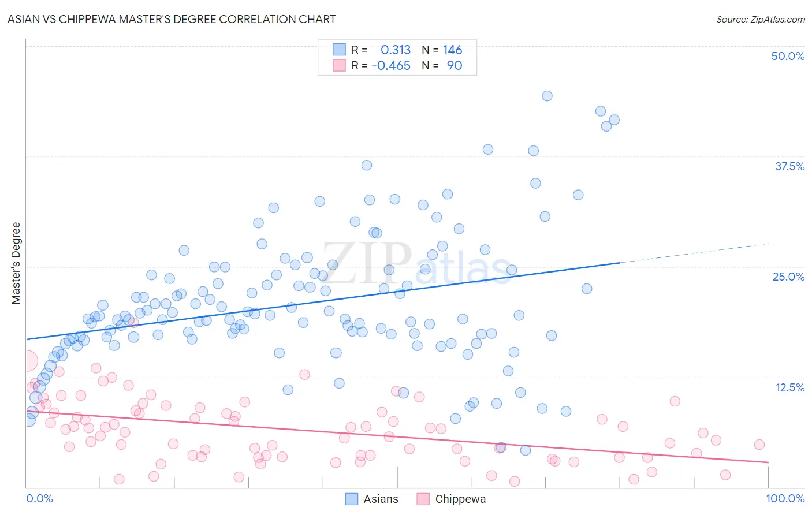Click the chart title text
Image resolution: width=812 pixels, height=515 pixels.
coord(172,19)
